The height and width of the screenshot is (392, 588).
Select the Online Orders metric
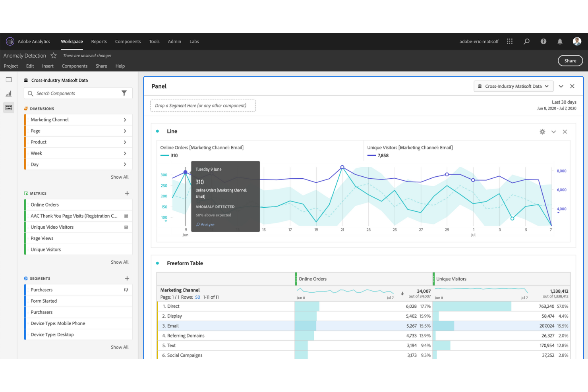point(78,205)
